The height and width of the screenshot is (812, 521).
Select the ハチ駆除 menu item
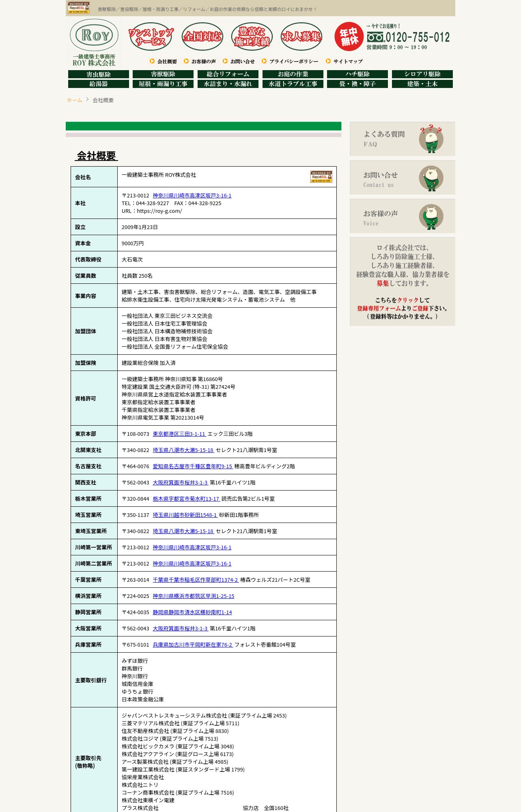point(357,74)
